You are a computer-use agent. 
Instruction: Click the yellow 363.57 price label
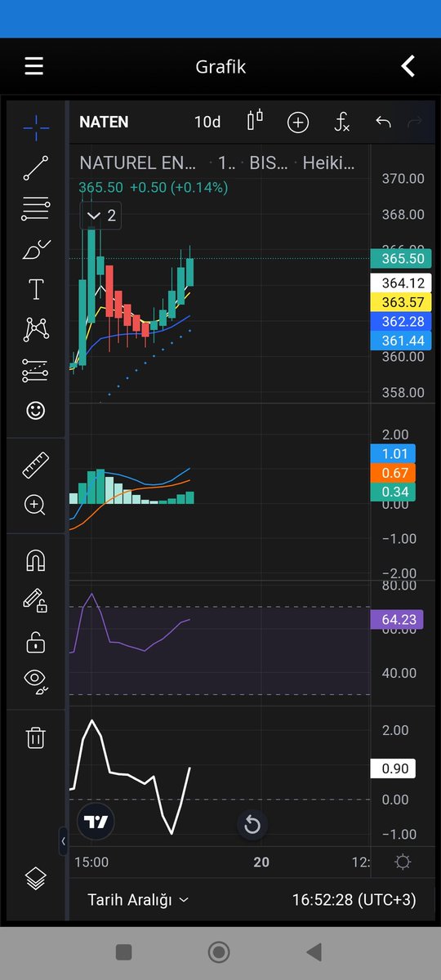coord(400,302)
